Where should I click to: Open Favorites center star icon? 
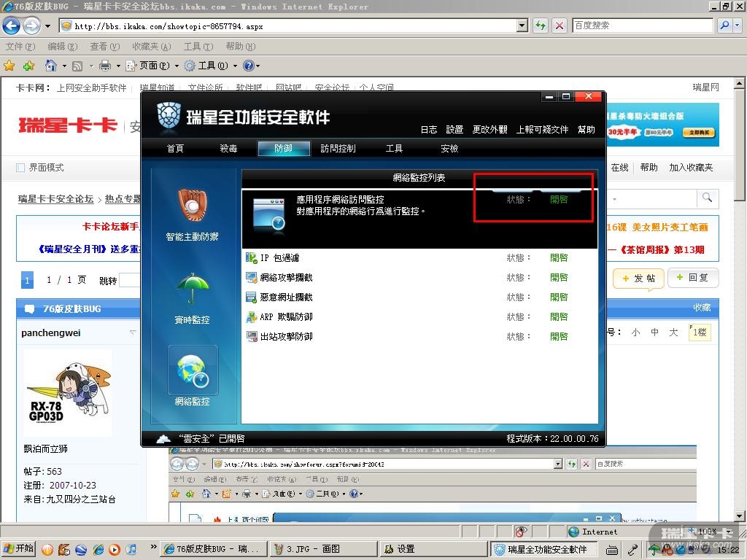pyautogui.click(x=9, y=66)
